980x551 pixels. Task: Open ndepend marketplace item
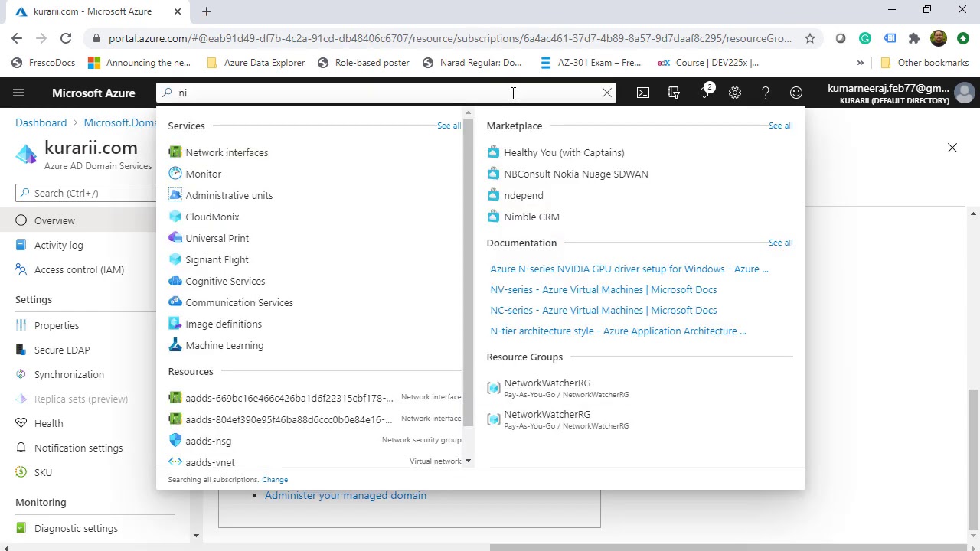[524, 195]
